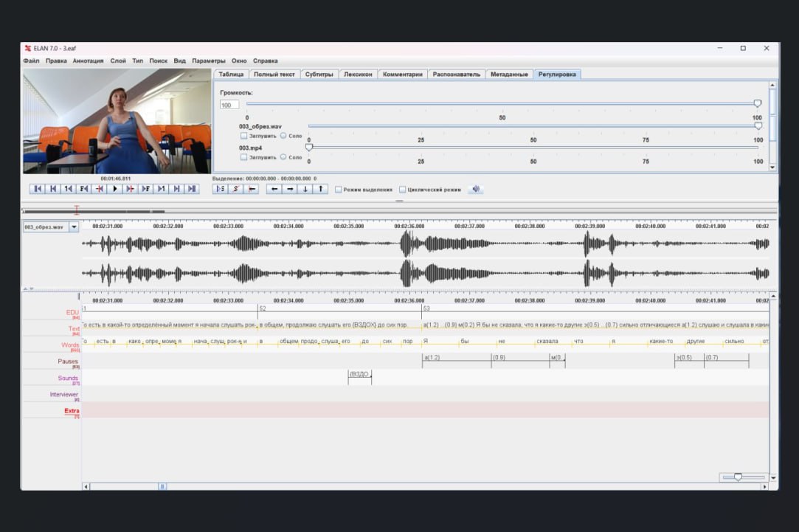Enable the Режим выделения checkbox
Image resolution: width=799 pixels, height=532 pixels.
[x=339, y=190]
